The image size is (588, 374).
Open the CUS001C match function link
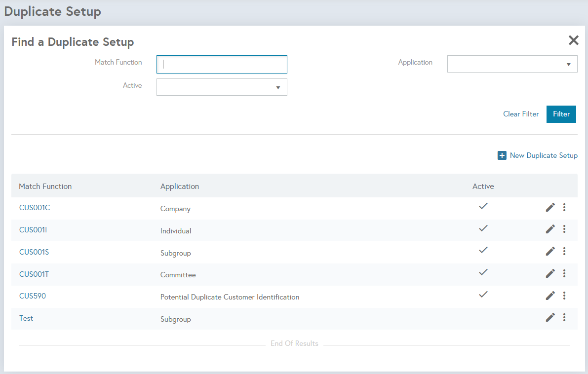[x=35, y=208]
